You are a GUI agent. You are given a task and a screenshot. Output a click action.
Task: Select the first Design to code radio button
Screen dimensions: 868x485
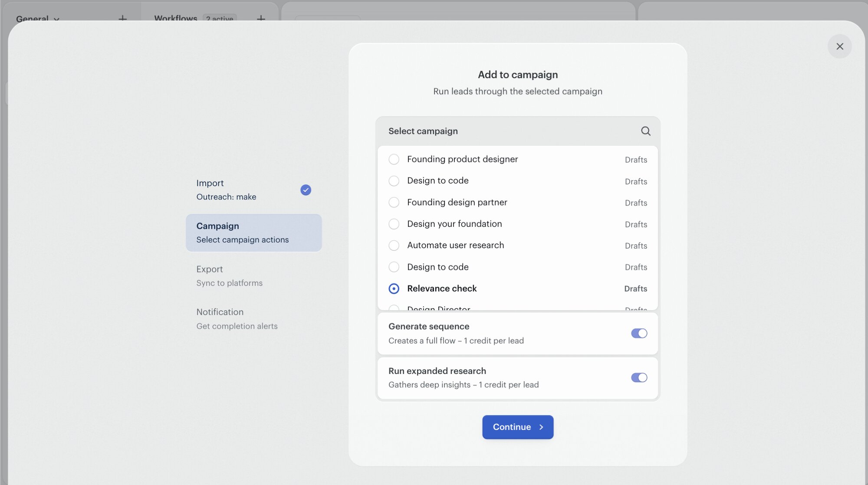tap(394, 181)
